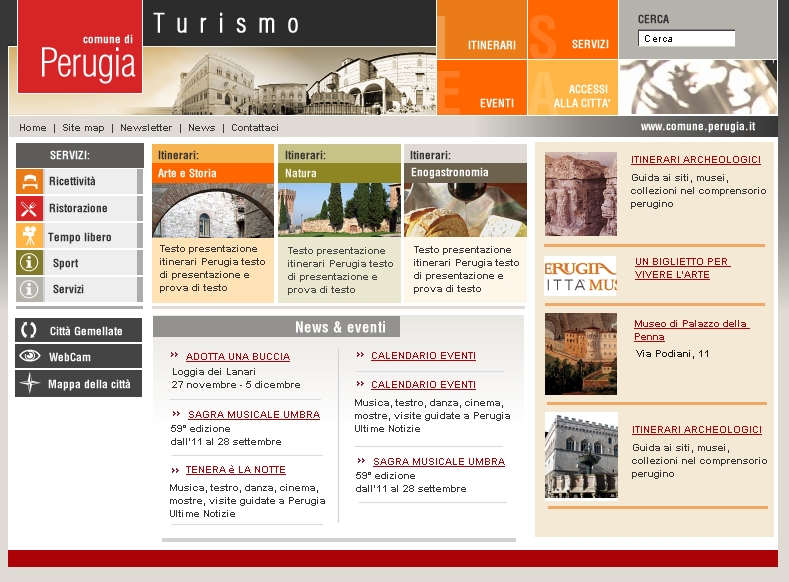Open Newsletter page
The width and height of the screenshot is (789, 582).
click(x=146, y=128)
